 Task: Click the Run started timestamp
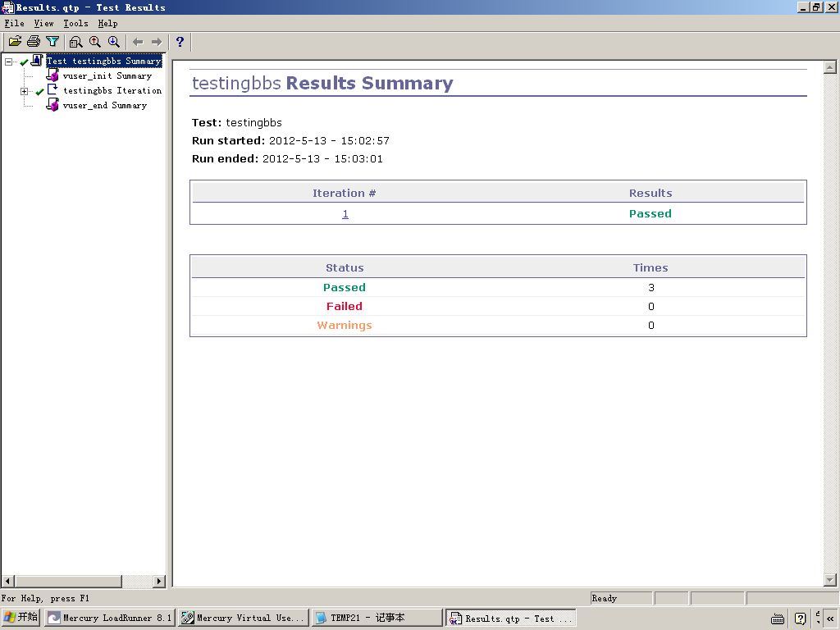pos(329,141)
